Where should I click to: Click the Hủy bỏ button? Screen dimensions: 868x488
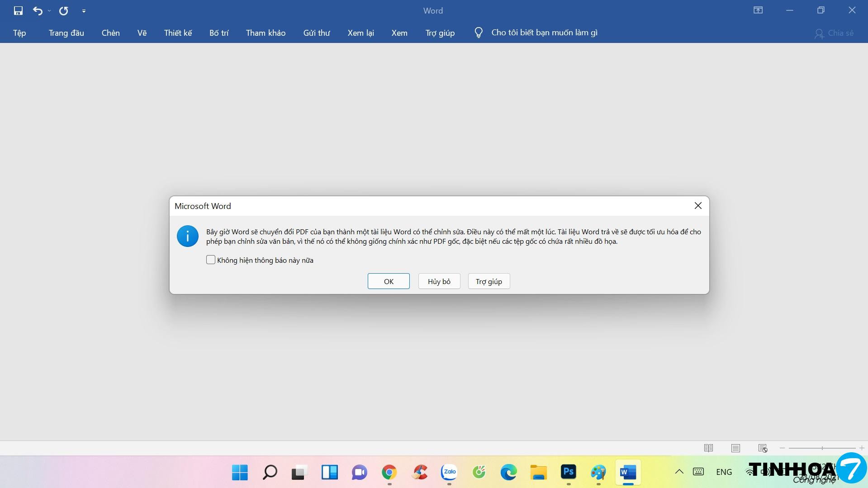[x=439, y=281]
